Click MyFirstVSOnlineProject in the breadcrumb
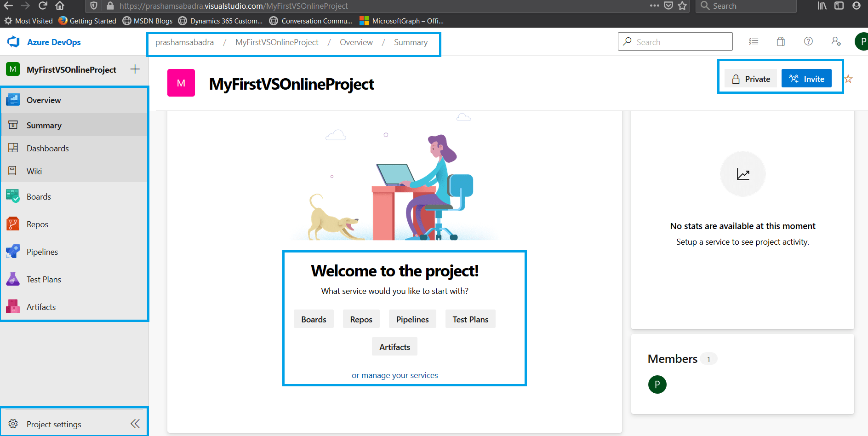Screen dimensions: 868x436 (x=277, y=42)
